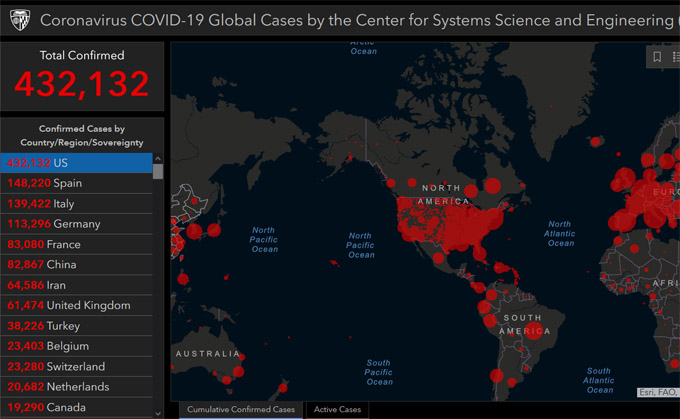
Task: Click the Johns Hopkins shield logo
Action: click(x=20, y=20)
